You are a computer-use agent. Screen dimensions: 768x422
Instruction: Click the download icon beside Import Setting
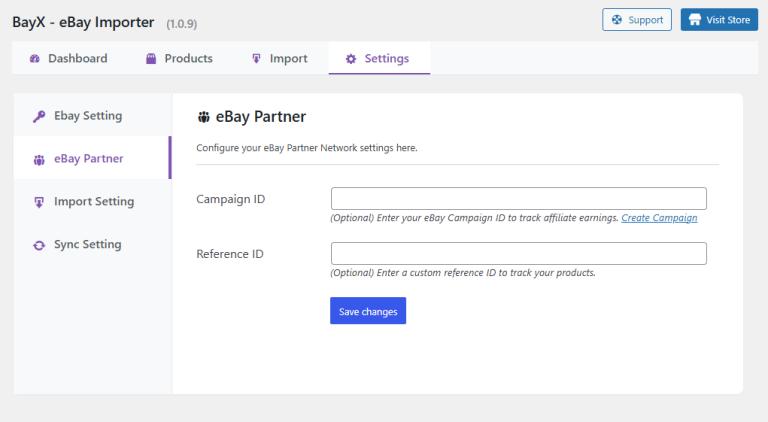(x=39, y=202)
